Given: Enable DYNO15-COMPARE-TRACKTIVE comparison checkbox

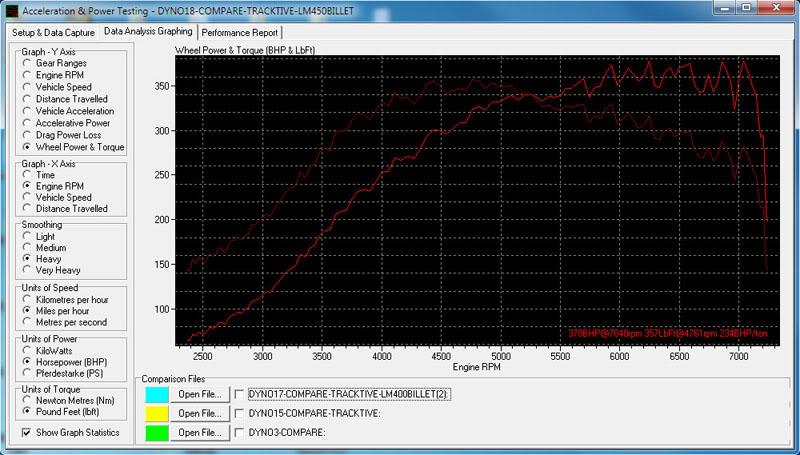Looking at the screenshot, I should point(239,413).
